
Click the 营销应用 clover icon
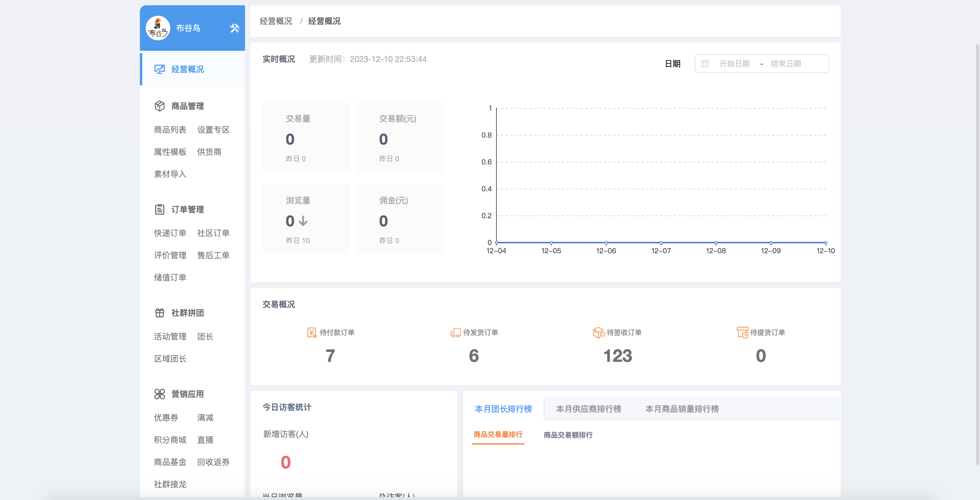(159, 394)
